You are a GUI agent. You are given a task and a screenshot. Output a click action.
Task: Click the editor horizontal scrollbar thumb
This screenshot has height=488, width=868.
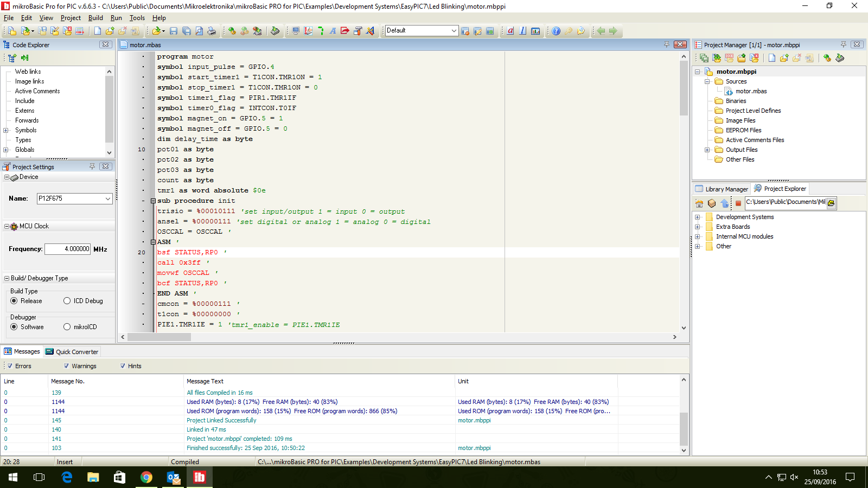[159, 337]
